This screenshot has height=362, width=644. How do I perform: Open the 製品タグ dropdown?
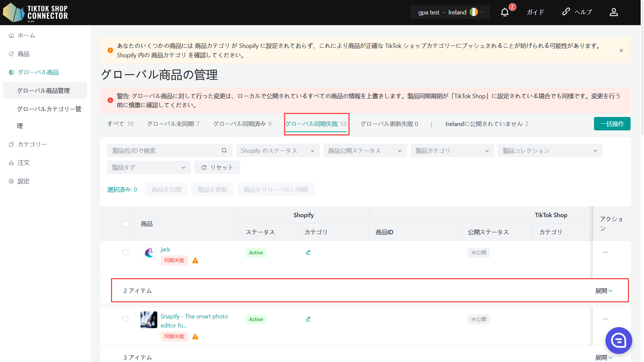coord(149,167)
